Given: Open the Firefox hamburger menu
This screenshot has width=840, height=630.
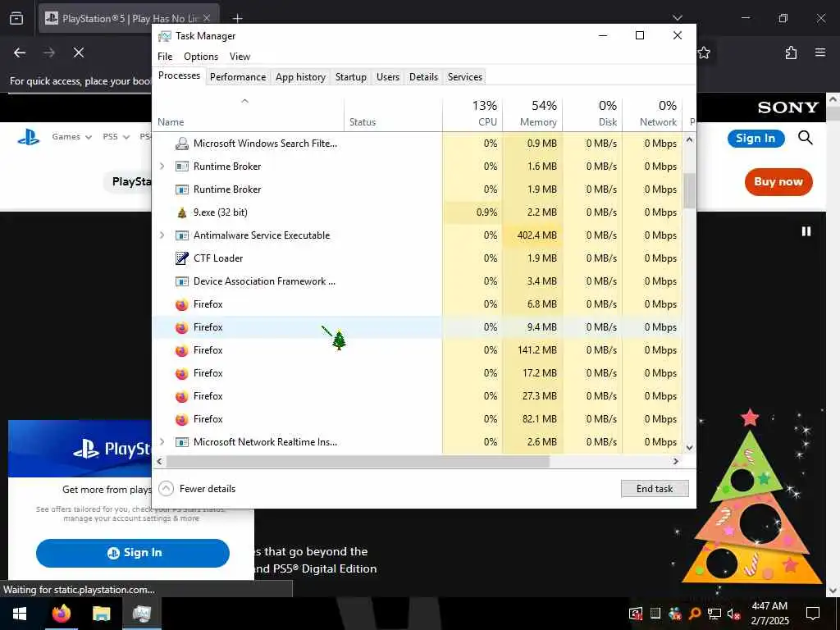Looking at the screenshot, I should (820, 52).
